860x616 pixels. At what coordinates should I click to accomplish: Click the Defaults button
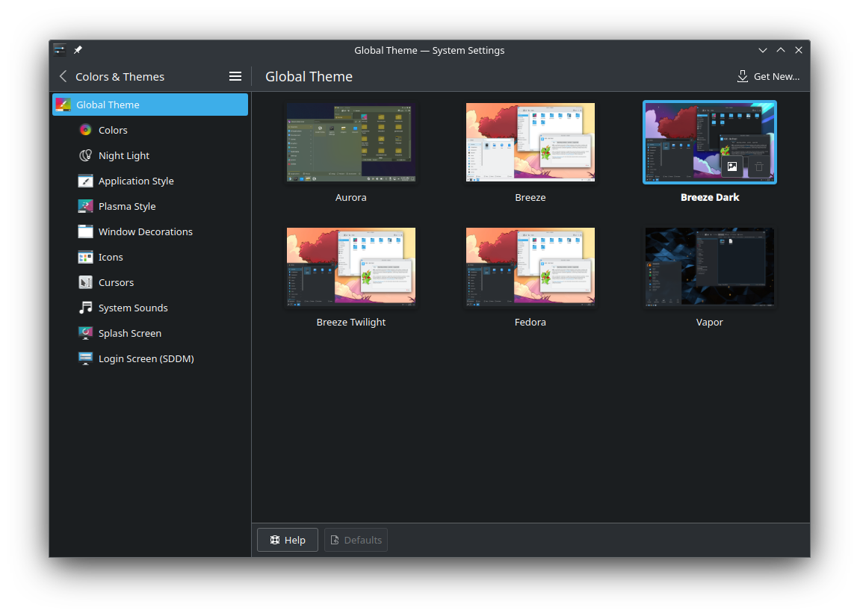pos(356,540)
